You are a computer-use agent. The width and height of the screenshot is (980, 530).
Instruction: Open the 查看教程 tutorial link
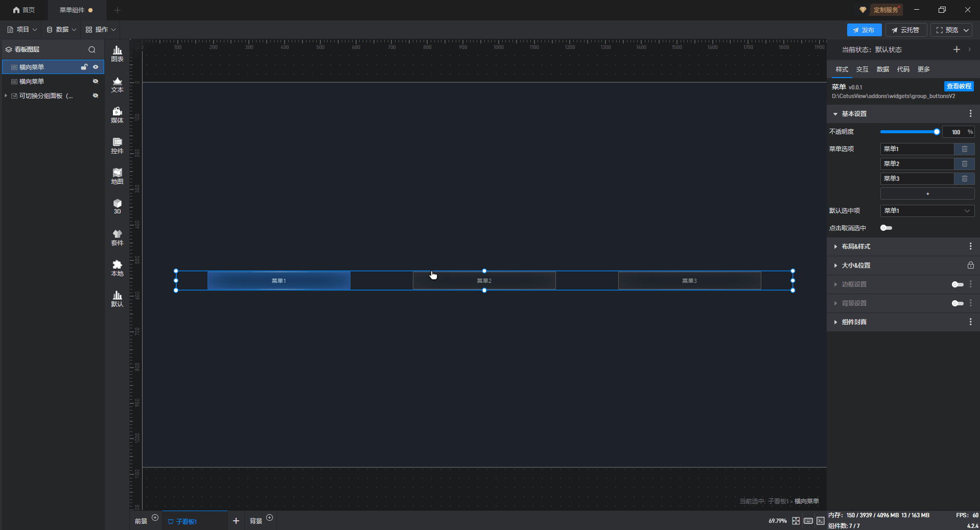point(959,86)
